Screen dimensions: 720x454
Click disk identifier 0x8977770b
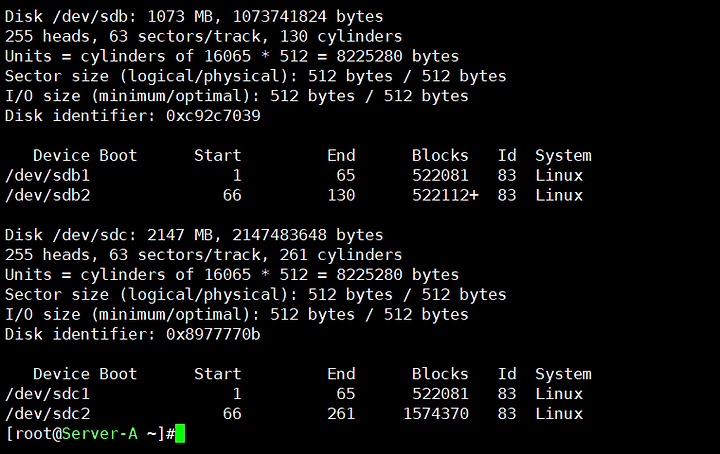213,334
